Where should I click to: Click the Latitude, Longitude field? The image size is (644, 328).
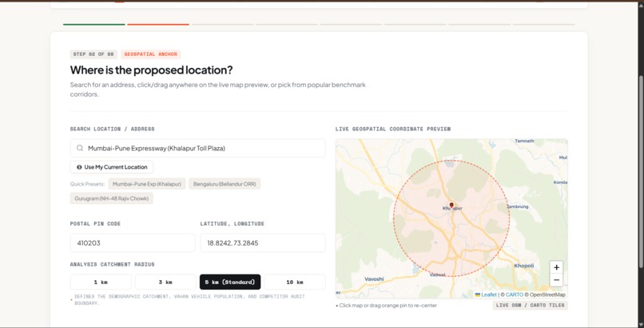click(x=263, y=243)
